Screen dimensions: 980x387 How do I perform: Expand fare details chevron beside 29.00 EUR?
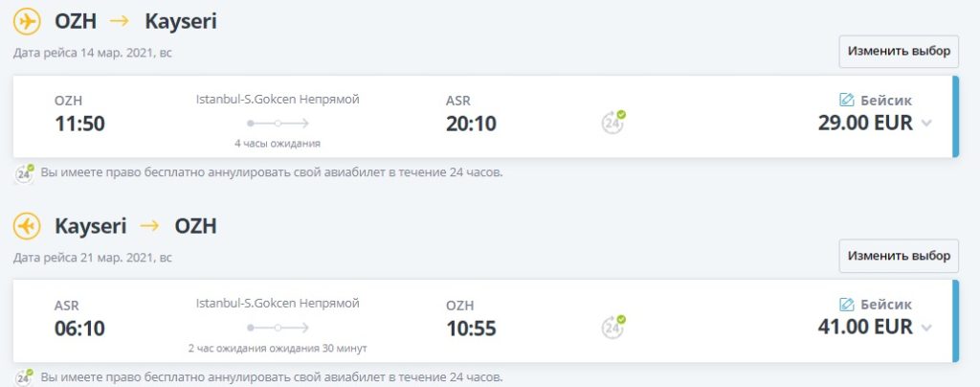(x=925, y=124)
